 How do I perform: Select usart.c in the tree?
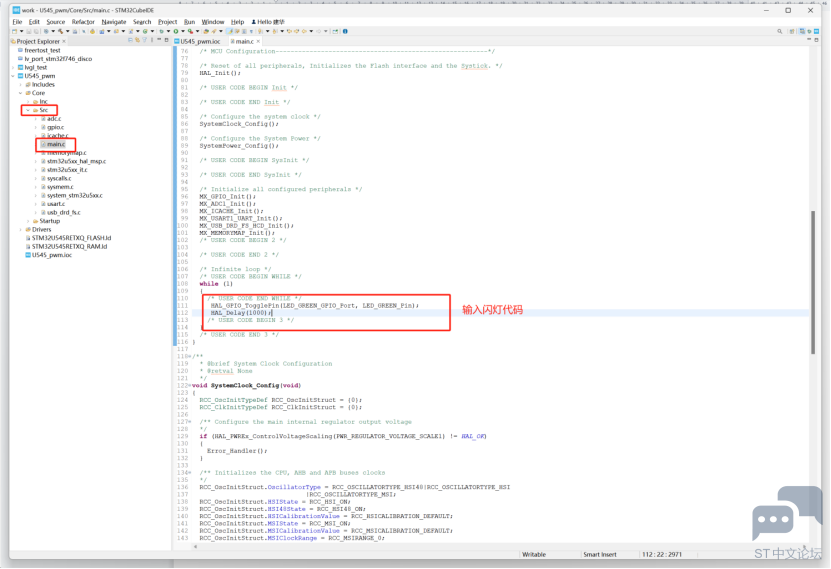tap(56, 203)
